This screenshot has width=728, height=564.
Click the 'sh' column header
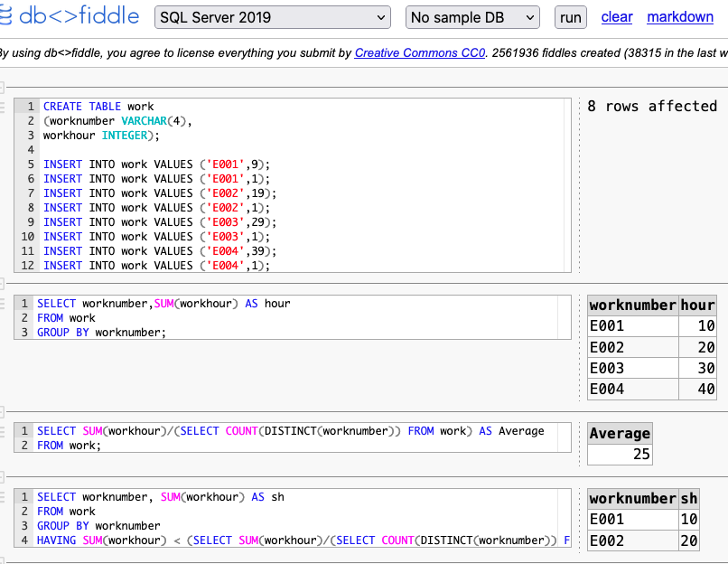(689, 499)
